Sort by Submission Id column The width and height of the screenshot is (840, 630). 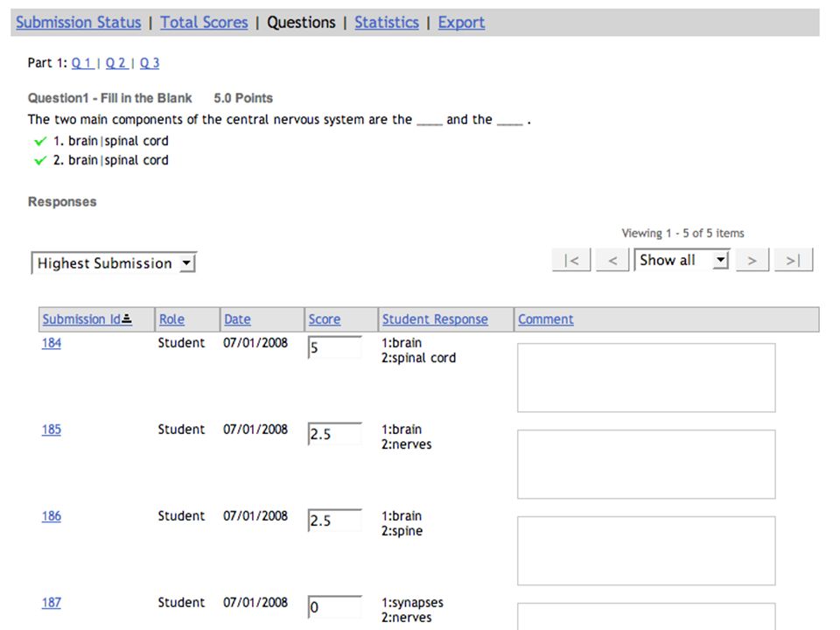[x=81, y=319]
